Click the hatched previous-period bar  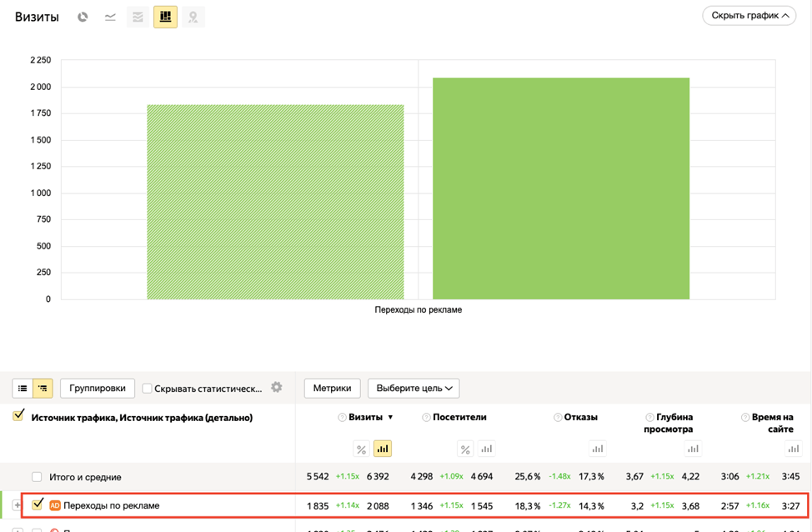[275, 202]
